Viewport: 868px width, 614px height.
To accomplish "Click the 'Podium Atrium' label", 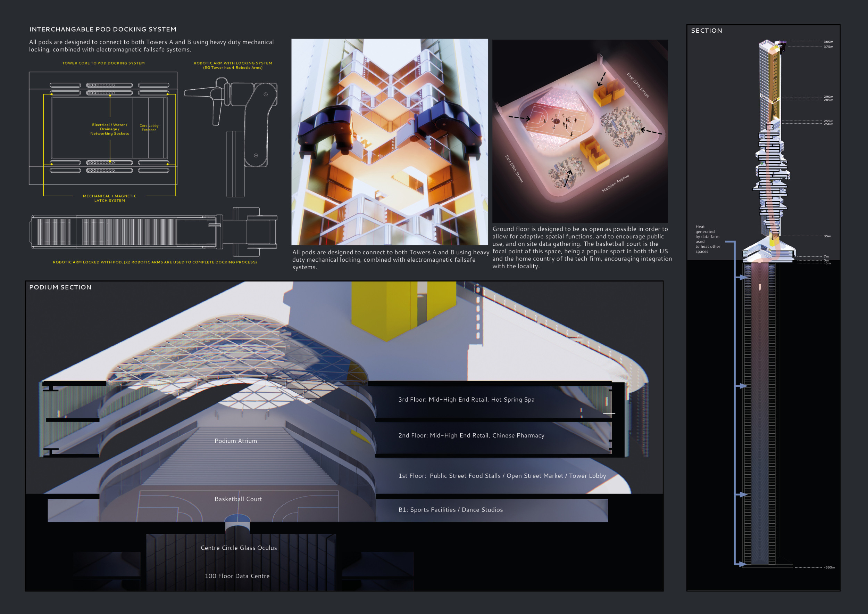I will coord(235,441).
